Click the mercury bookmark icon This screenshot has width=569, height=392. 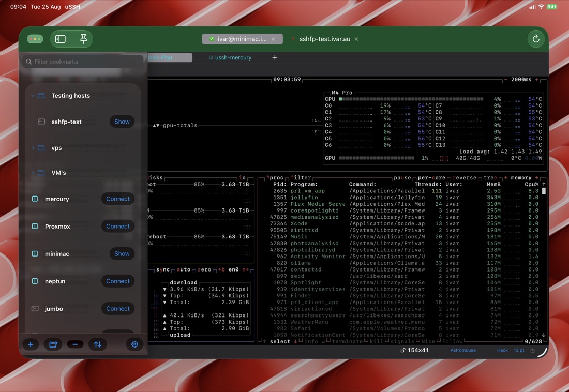coord(35,199)
